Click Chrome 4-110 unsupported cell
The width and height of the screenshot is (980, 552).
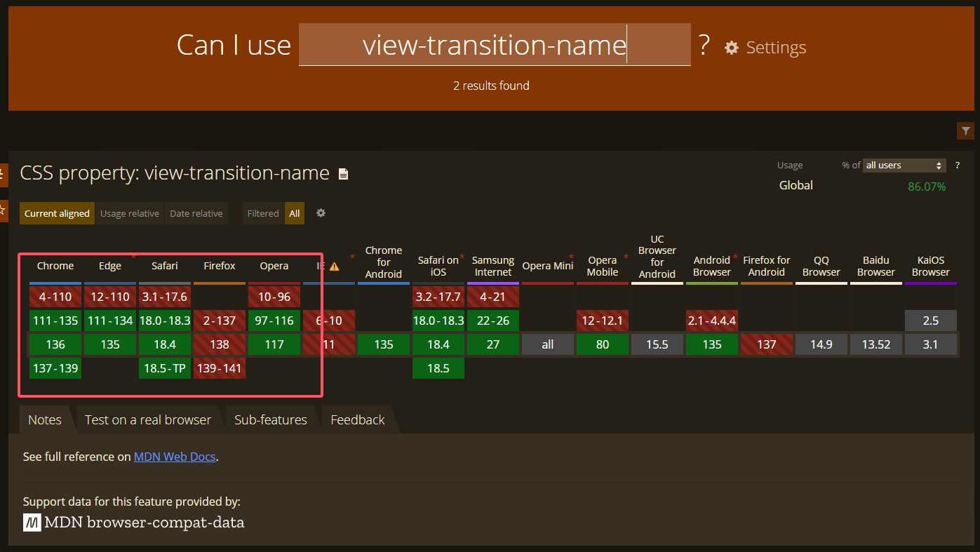(55, 297)
